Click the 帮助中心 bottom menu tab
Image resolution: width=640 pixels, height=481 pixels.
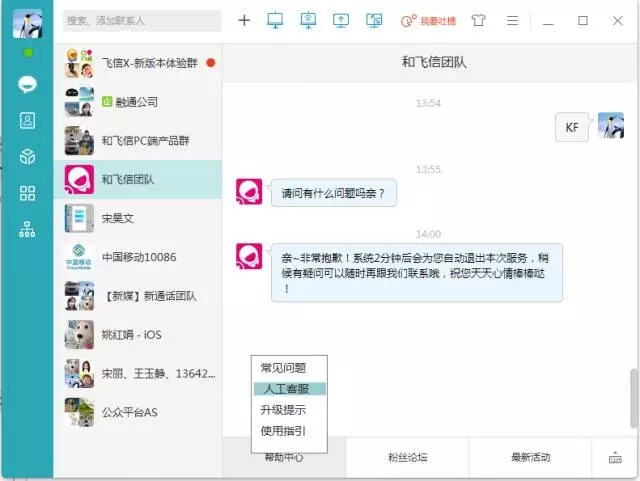pyautogui.click(x=284, y=457)
